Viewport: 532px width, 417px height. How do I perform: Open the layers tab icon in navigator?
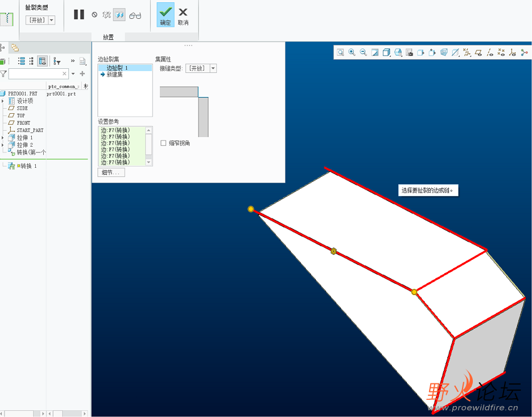tap(15, 48)
